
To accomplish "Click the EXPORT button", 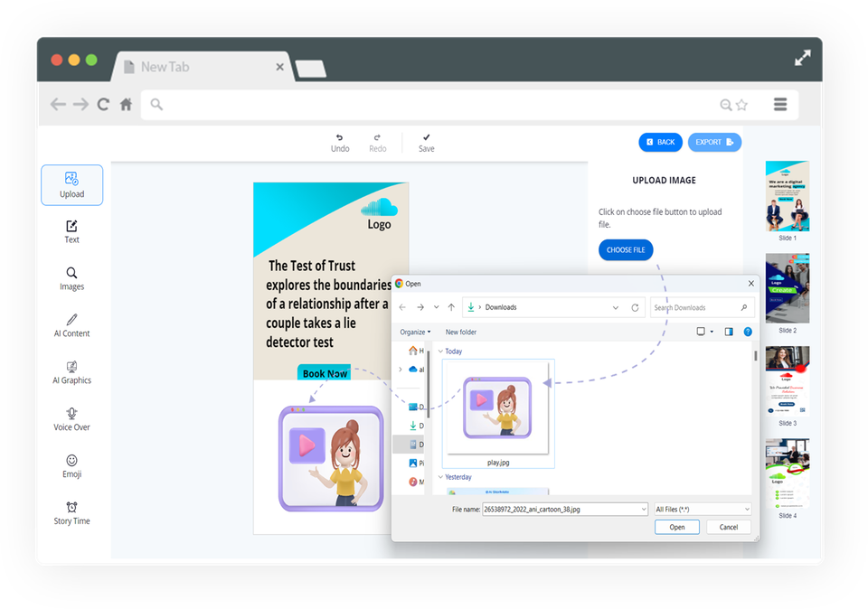I will (x=714, y=142).
